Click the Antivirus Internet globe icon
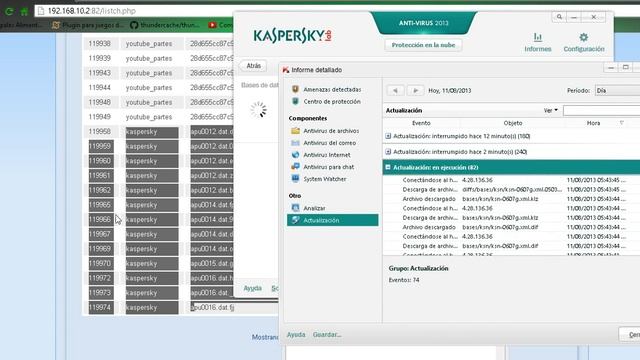The height and width of the screenshot is (360, 640). tap(295, 155)
